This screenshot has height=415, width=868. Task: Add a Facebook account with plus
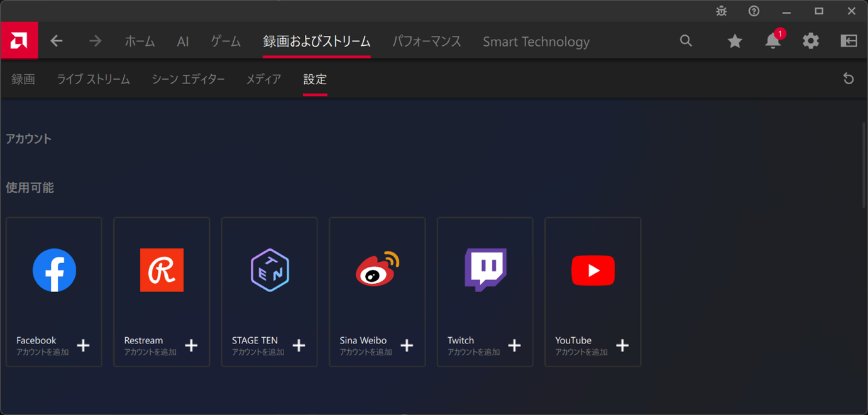tap(83, 345)
